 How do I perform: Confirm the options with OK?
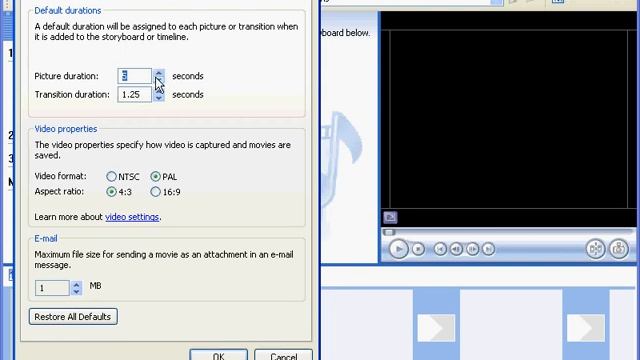click(x=218, y=355)
